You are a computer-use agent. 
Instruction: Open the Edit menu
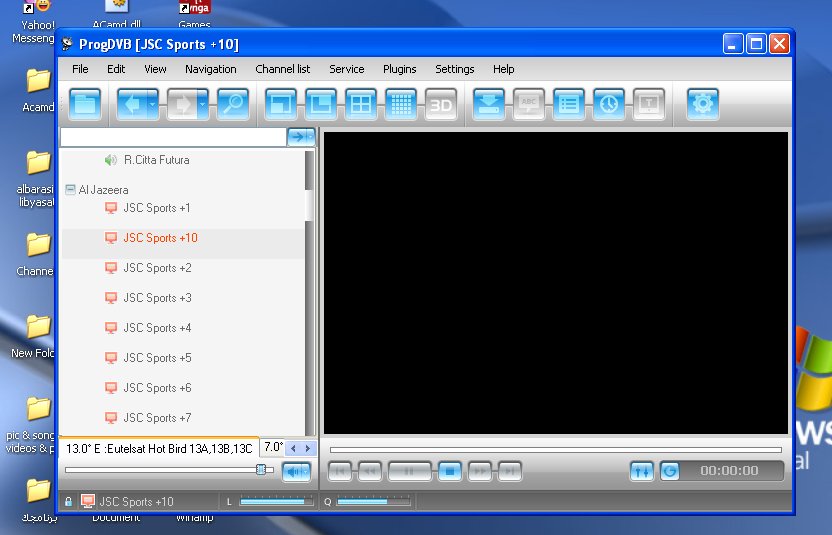(116, 69)
